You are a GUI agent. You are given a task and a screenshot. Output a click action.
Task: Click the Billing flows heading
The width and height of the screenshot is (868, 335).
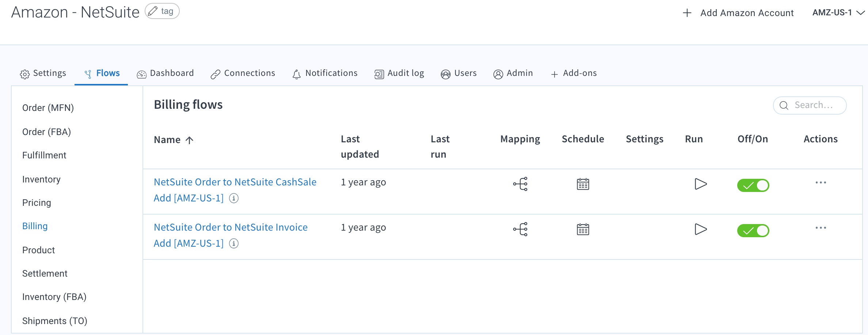(x=188, y=105)
